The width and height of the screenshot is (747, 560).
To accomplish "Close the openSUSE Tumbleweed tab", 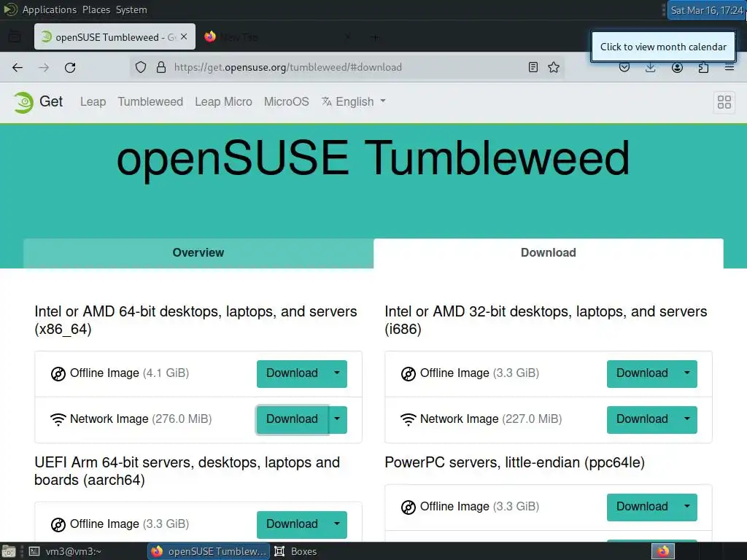I will point(184,36).
